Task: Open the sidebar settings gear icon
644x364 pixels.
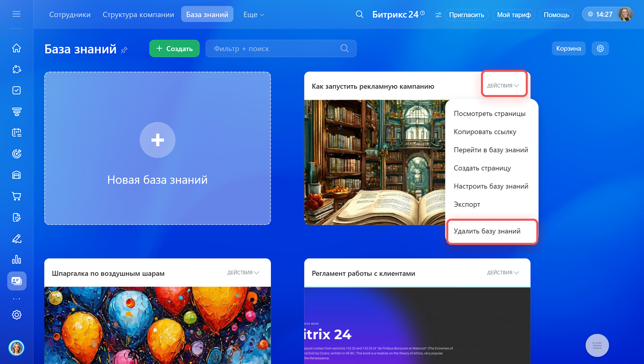Action: [16, 315]
